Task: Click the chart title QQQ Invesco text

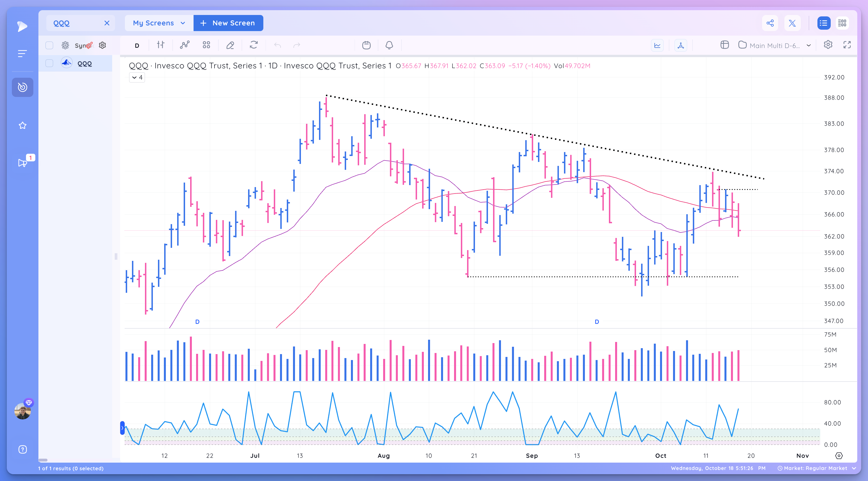Action: (x=260, y=66)
